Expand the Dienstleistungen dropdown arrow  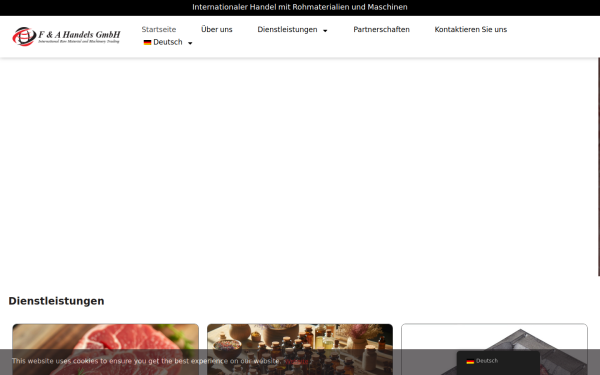pyautogui.click(x=325, y=31)
